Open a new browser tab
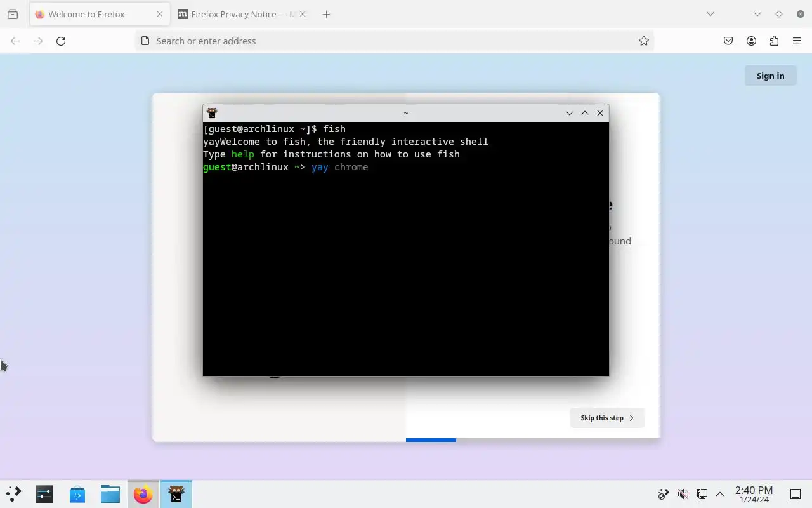Image resolution: width=812 pixels, height=508 pixels. pos(326,14)
